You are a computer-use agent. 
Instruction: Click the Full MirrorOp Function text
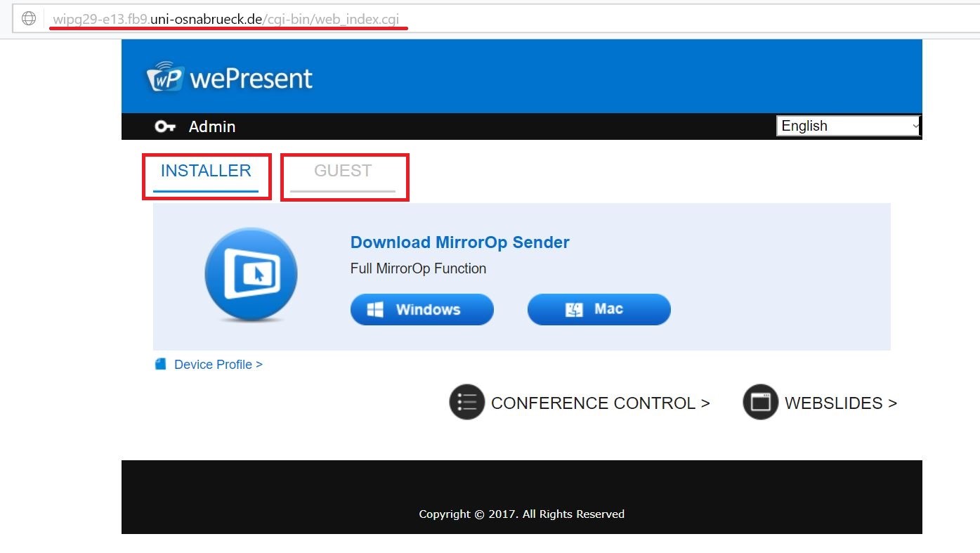pyautogui.click(x=418, y=268)
